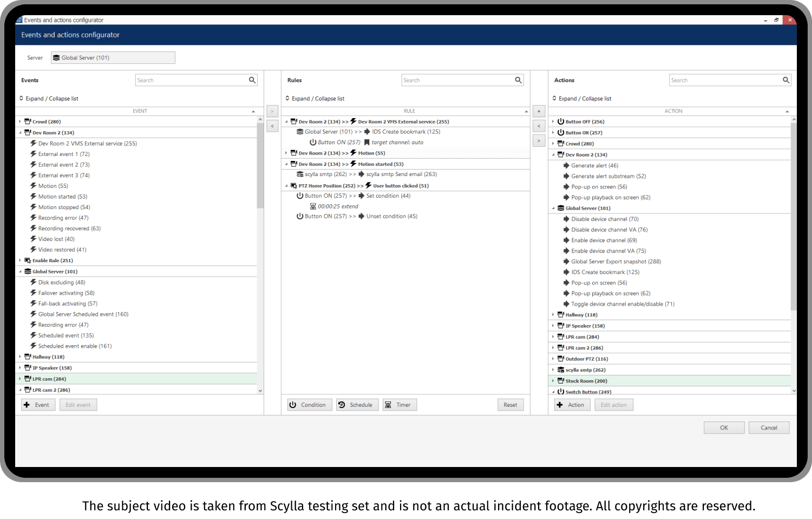The height and width of the screenshot is (519, 812).
Task: Click the camera icon of Crowd (280) event
Action: [x=28, y=121]
